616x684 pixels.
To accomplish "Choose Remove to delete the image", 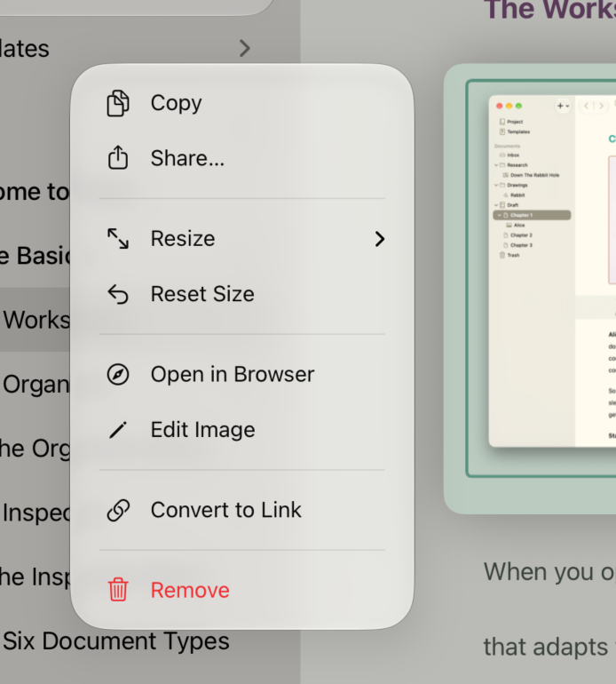I will (x=242, y=590).
